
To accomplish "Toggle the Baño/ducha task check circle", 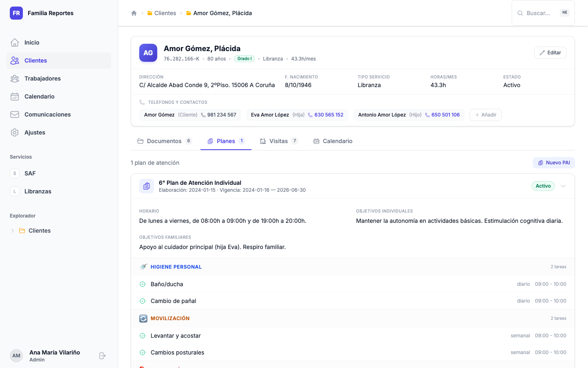I will pyautogui.click(x=143, y=284).
